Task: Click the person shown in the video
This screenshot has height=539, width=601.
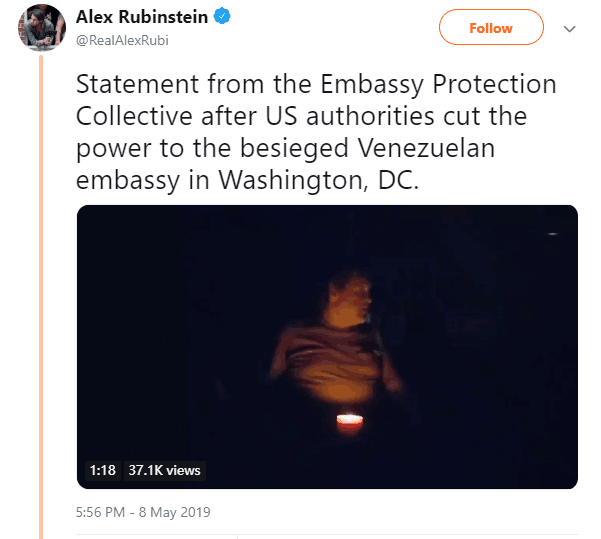Action: [337, 339]
